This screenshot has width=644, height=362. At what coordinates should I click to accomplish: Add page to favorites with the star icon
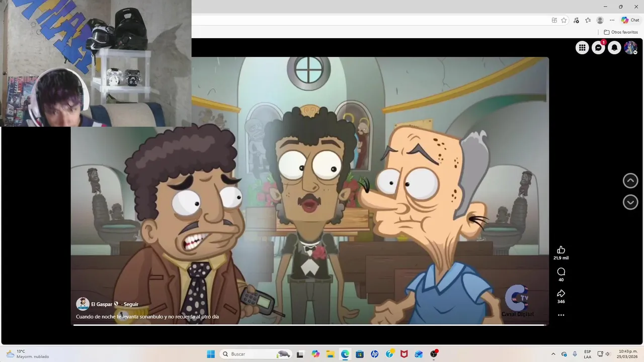coord(564,20)
